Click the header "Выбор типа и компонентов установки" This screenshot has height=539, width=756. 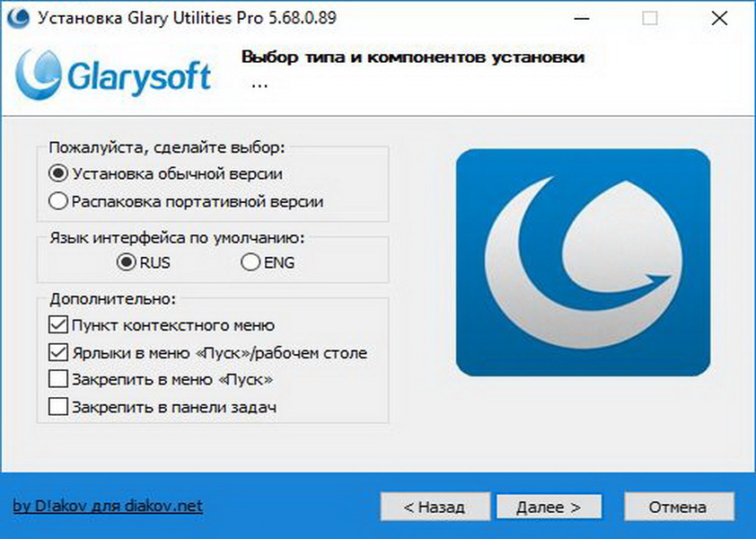[413, 57]
